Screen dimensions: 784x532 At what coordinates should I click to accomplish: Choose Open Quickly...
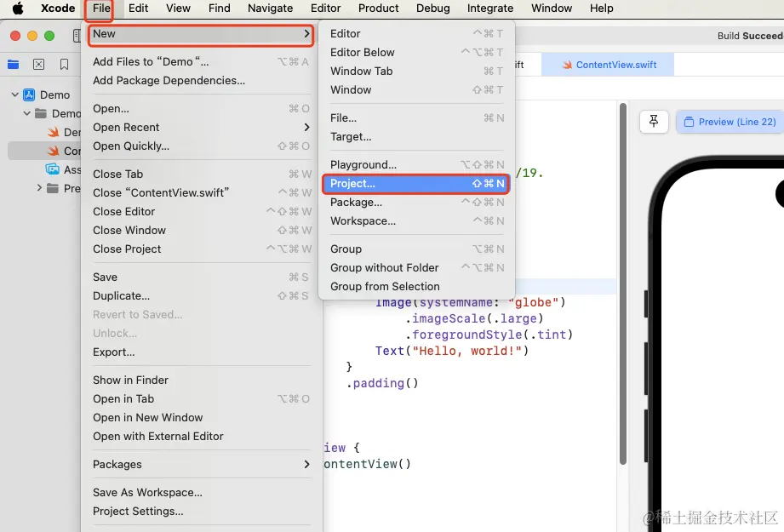[201, 146]
